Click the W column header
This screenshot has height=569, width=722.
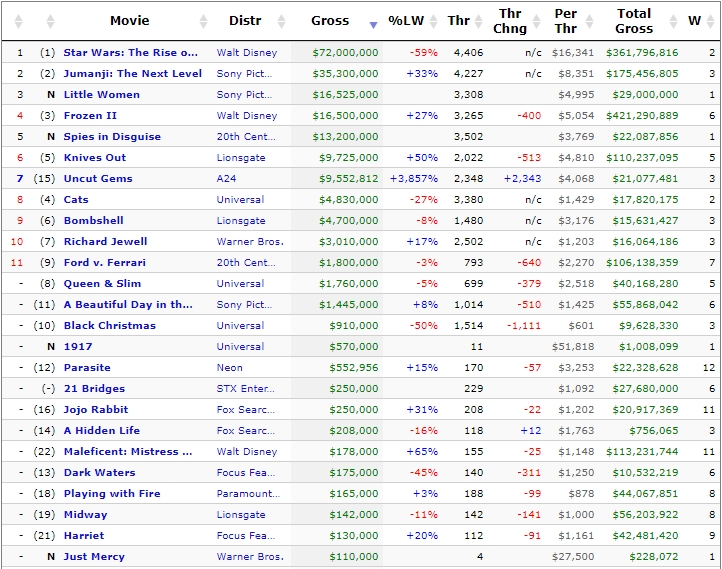[694, 21]
